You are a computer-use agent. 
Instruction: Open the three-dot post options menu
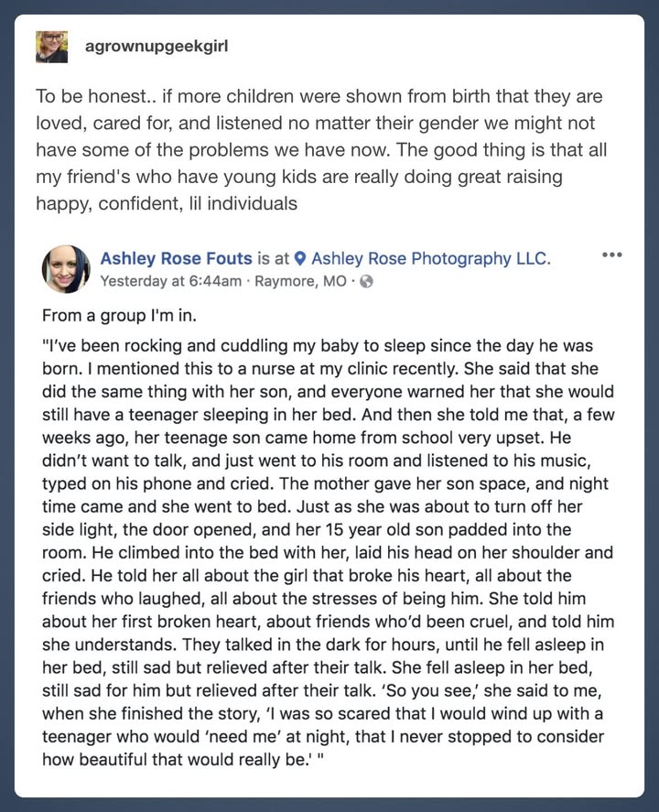pyautogui.click(x=612, y=254)
